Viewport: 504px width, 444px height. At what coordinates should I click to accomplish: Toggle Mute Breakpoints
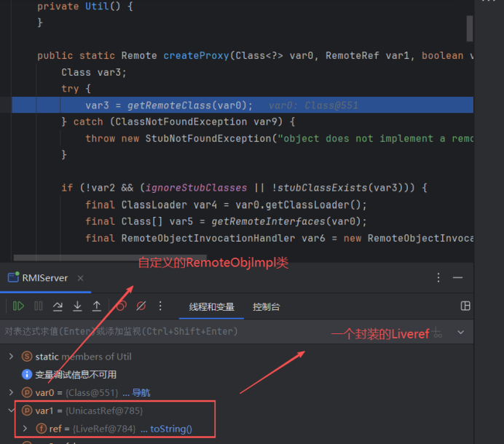click(141, 306)
